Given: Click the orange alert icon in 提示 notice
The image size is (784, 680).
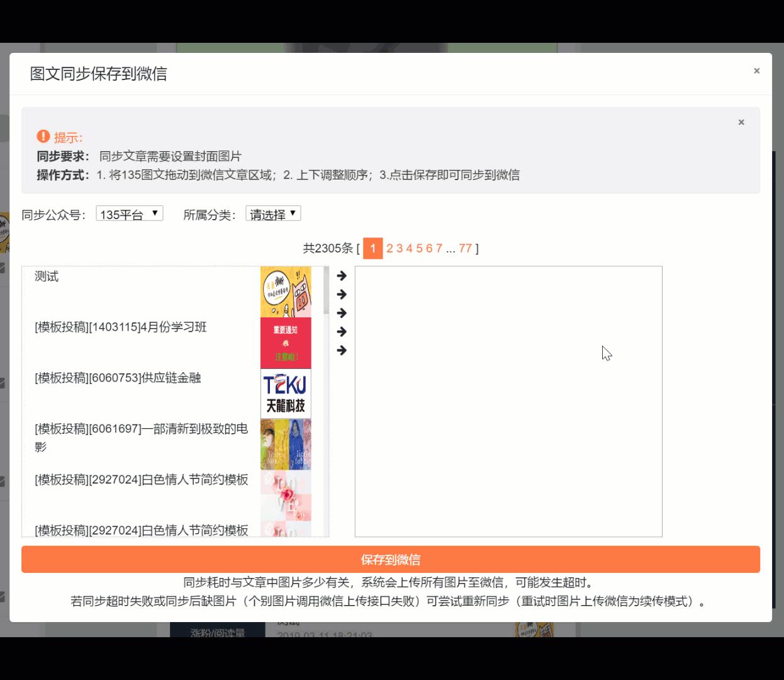Looking at the screenshot, I should click(x=42, y=135).
